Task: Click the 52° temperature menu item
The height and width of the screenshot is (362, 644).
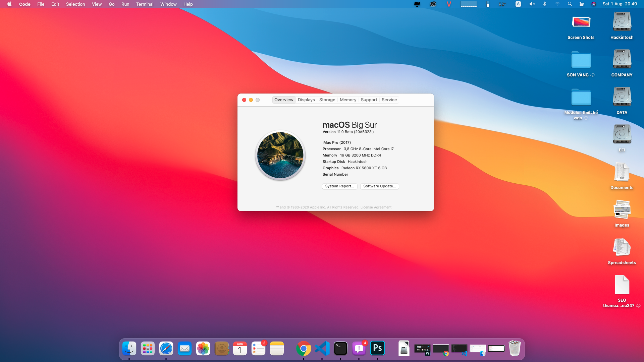Action: point(502,4)
